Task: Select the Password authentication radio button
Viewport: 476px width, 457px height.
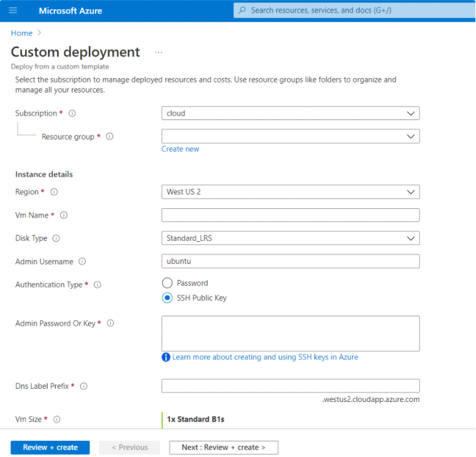Action: coord(167,283)
